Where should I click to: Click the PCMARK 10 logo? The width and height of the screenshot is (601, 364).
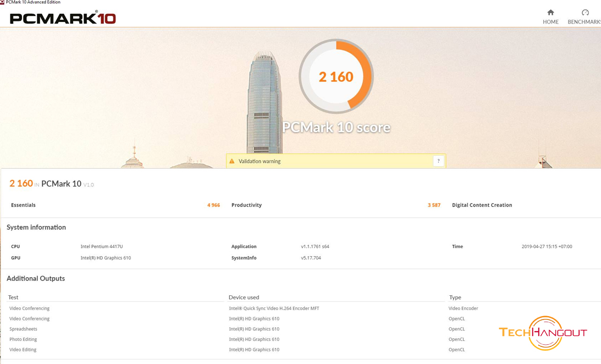point(63,18)
